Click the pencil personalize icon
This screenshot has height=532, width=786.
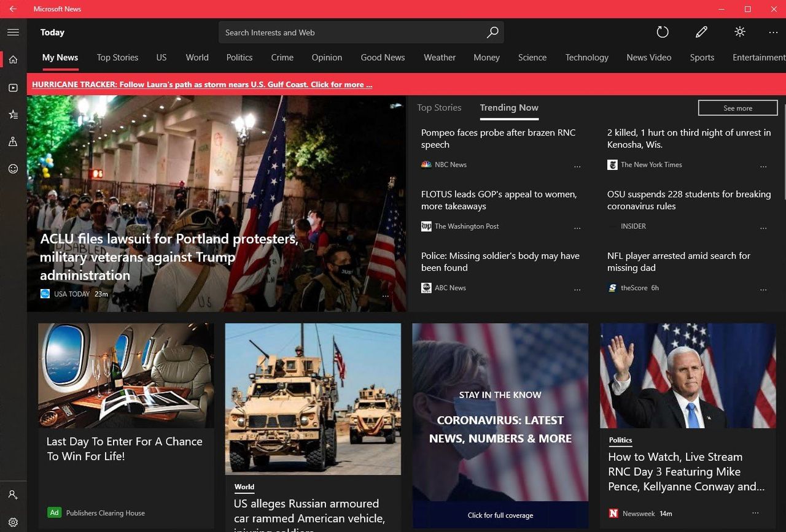pyautogui.click(x=701, y=32)
